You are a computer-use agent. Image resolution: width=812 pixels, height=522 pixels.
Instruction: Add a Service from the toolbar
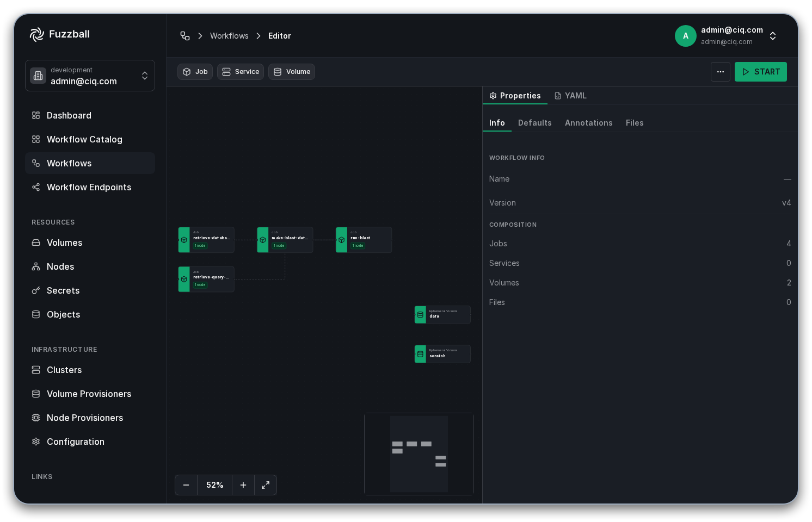(x=241, y=72)
